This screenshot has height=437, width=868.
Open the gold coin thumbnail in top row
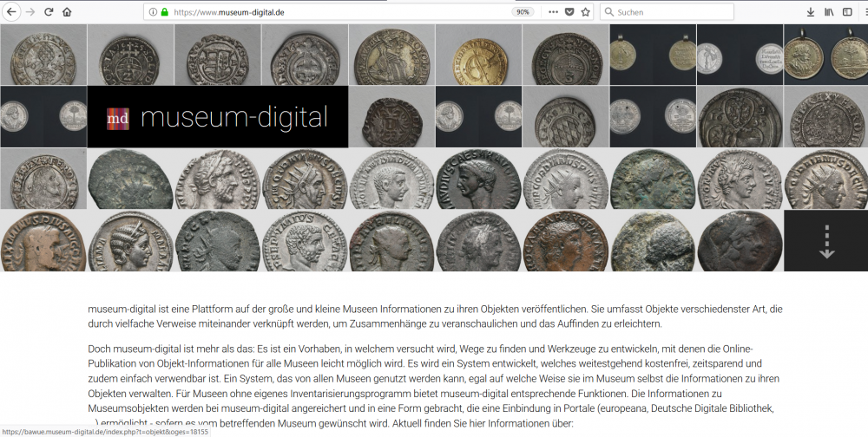pos(478,55)
